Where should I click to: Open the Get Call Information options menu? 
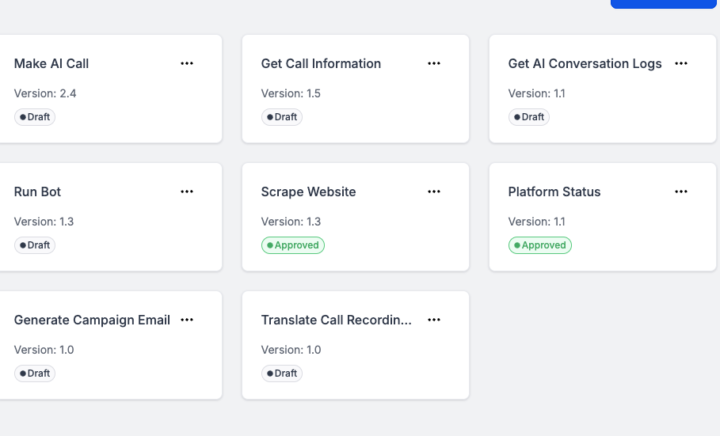point(434,63)
